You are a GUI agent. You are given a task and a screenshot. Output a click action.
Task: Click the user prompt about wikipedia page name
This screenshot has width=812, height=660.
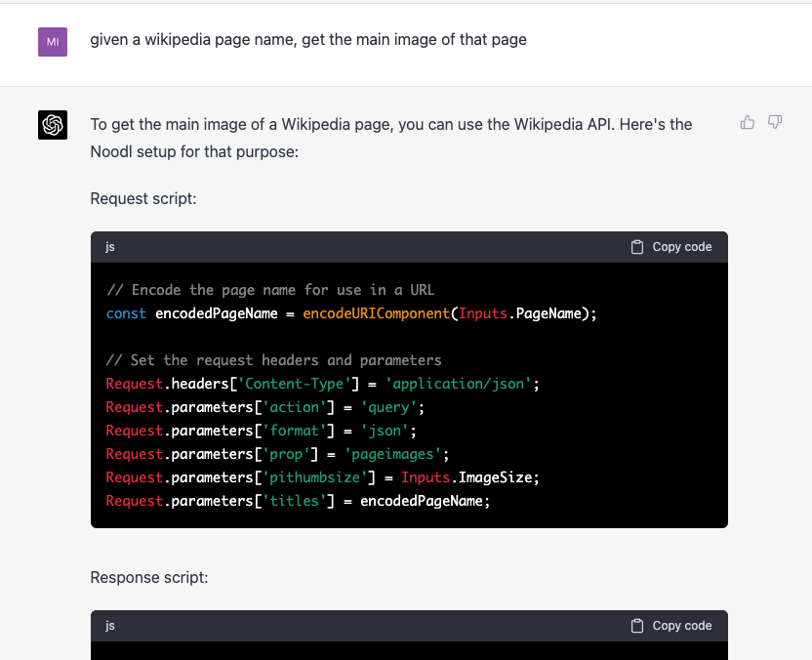pyautogui.click(x=308, y=40)
